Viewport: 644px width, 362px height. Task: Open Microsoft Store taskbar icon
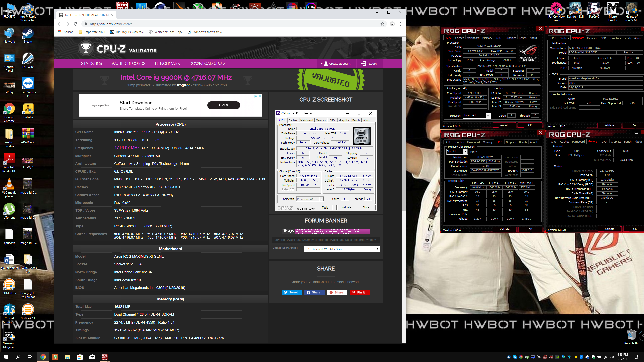coord(80,357)
